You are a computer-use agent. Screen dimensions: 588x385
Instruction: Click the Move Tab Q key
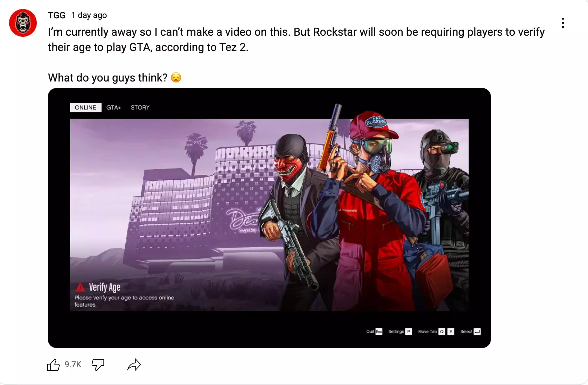point(442,332)
